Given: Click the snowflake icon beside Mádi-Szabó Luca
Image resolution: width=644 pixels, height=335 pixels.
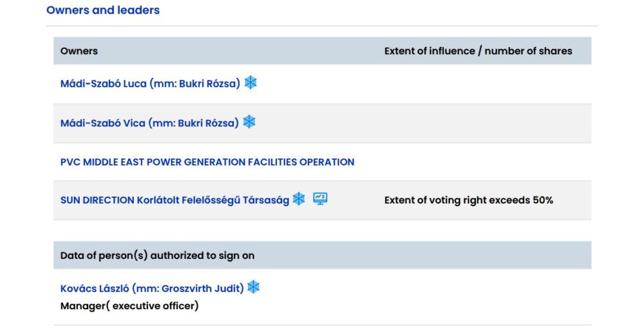Looking at the screenshot, I should click(x=251, y=83).
